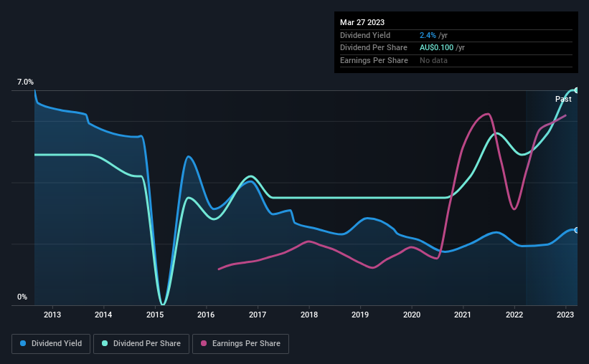Select the 2017 label on the time axis
589x364 pixels.
258,315
